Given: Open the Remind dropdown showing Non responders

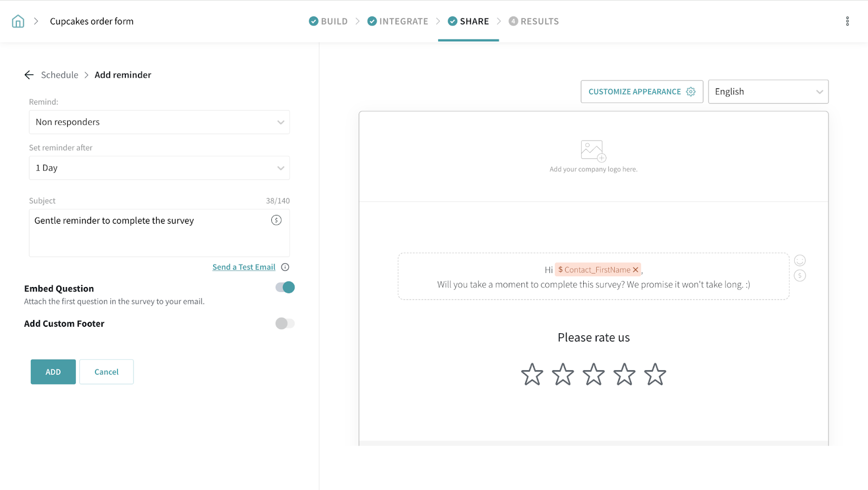Looking at the screenshot, I should 159,122.
